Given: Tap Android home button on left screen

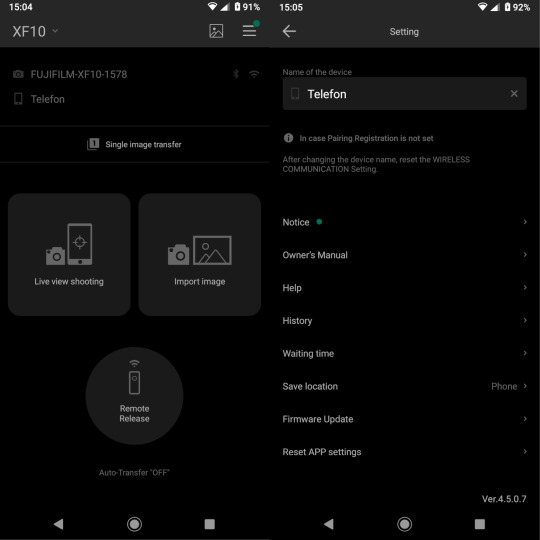Looking at the screenshot, I should pyautogui.click(x=134, y=524).
